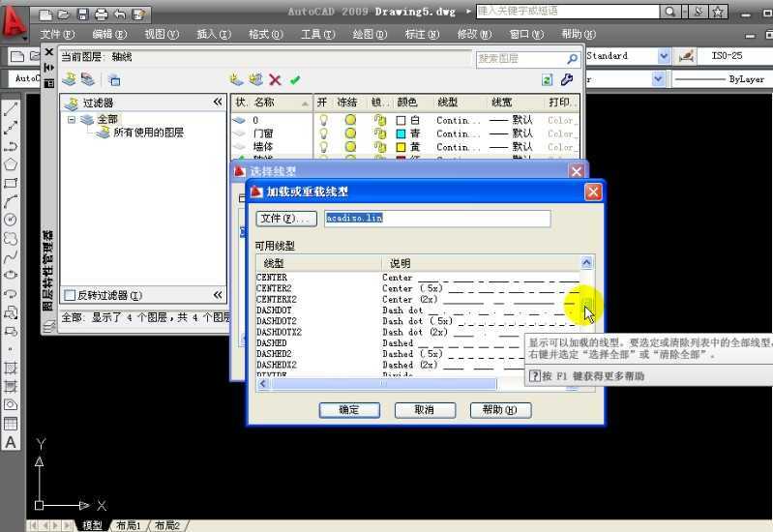Click the search binoculars icon in title bar
Viewport: 773px width, 532px height.
coord(670,12)
